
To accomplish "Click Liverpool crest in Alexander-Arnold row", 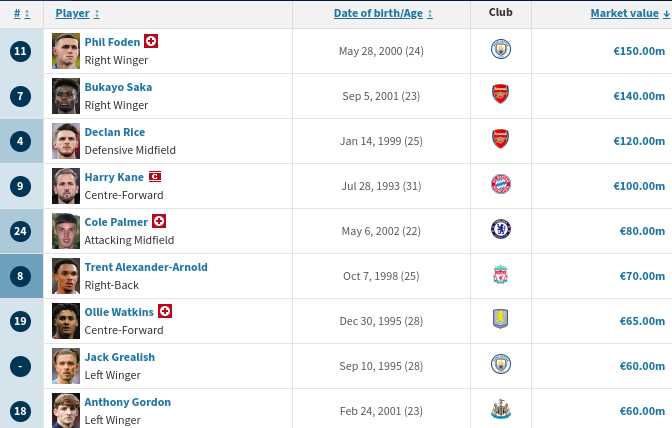I will click(500, 275).
